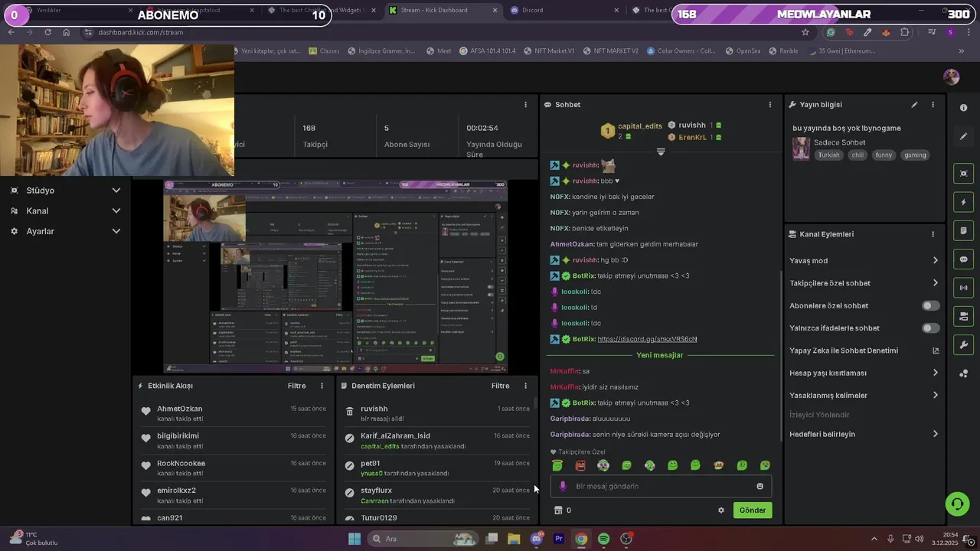Click the three-dots cluster icon in sidebar
Viewport: 980px width, 551px height.
pyautogui.click(x=963, y=373)
